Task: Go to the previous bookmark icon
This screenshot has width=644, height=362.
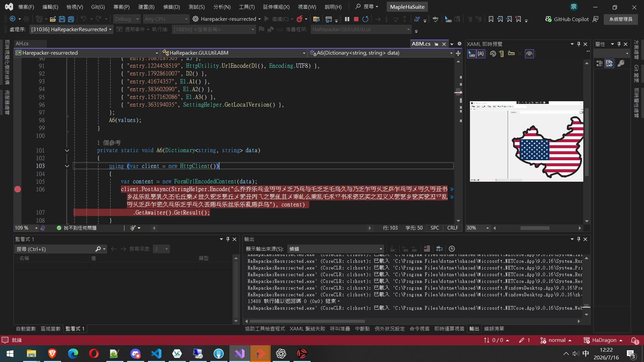Action: coord(500,19)
